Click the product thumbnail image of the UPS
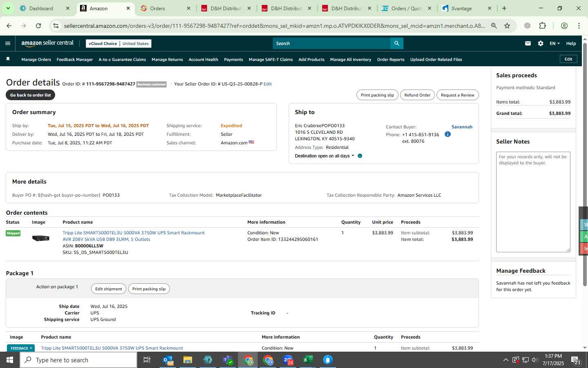 41,238
